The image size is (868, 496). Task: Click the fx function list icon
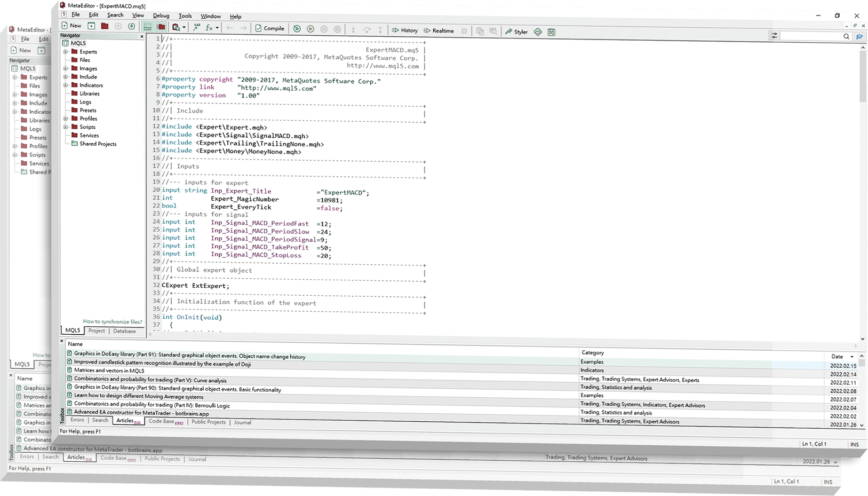pos(209,27)
